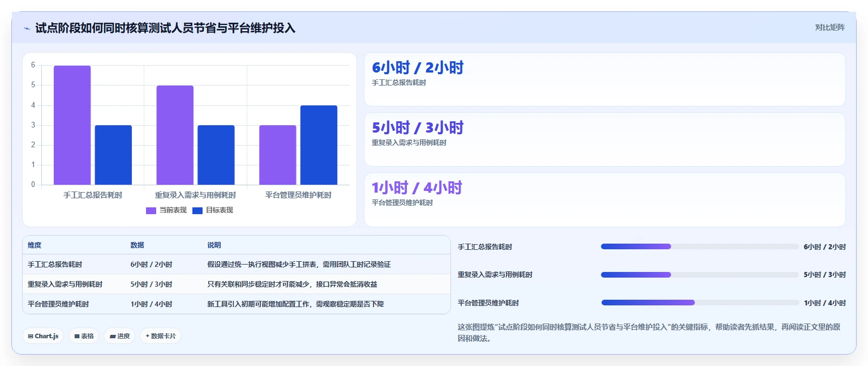Click the 维度 table column header
Viewport: 868px width, 366px height.
35,245
